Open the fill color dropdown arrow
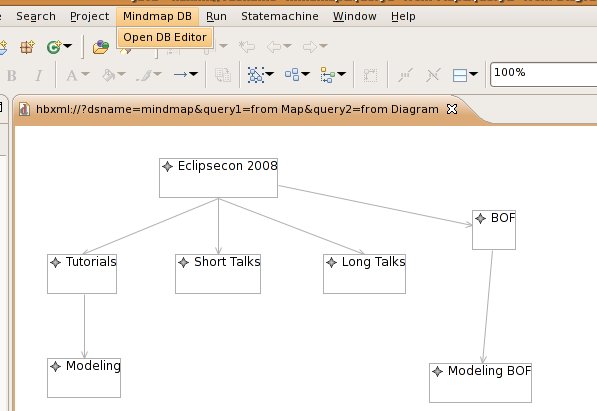The height and width of the screenshot is (411, 597). point(121,74)
